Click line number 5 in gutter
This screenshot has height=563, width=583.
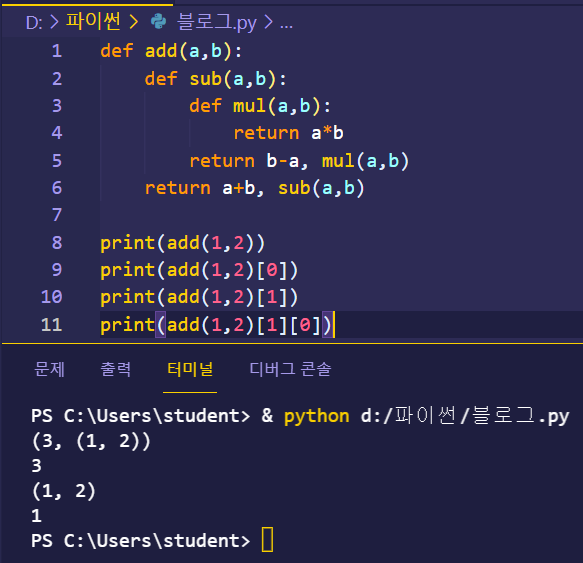click(x=57, y=161)
